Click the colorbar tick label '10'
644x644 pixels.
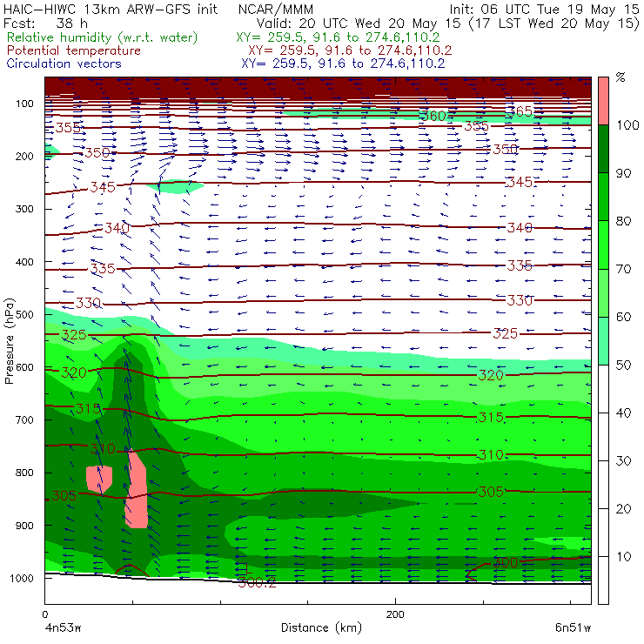(623, 557)
